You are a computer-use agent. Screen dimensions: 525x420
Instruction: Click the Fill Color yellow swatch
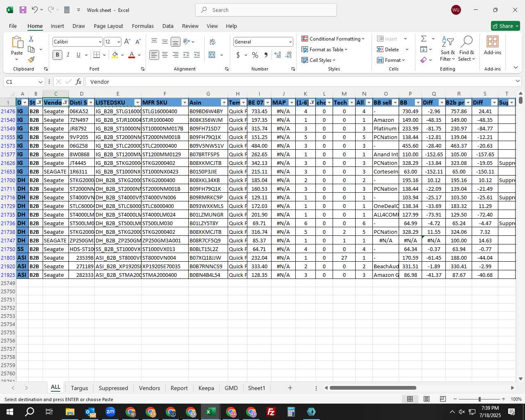115,55
